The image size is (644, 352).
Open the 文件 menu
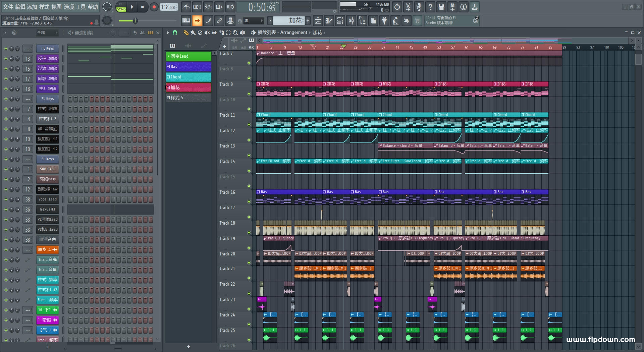tap(8, 7)
